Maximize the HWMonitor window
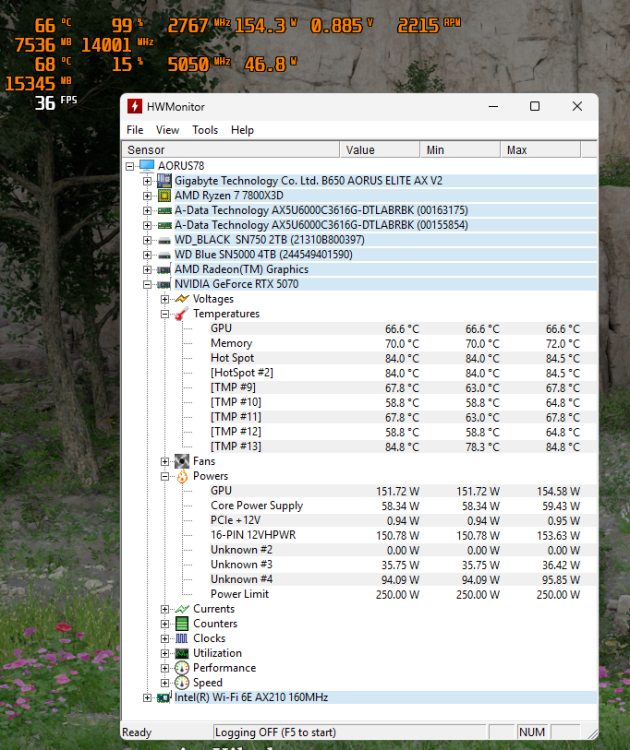The width and height of the screenshot is (630, 750). tap(535, 106)
